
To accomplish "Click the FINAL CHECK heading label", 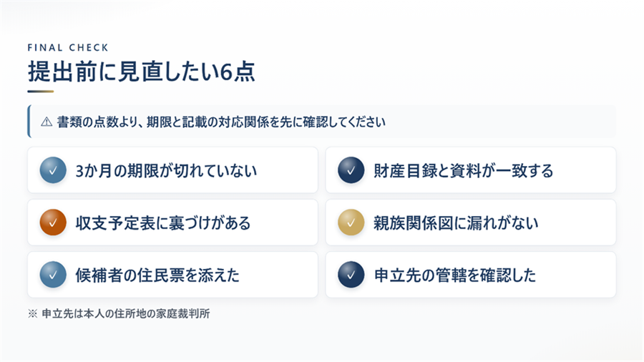I will coord(68,48).
